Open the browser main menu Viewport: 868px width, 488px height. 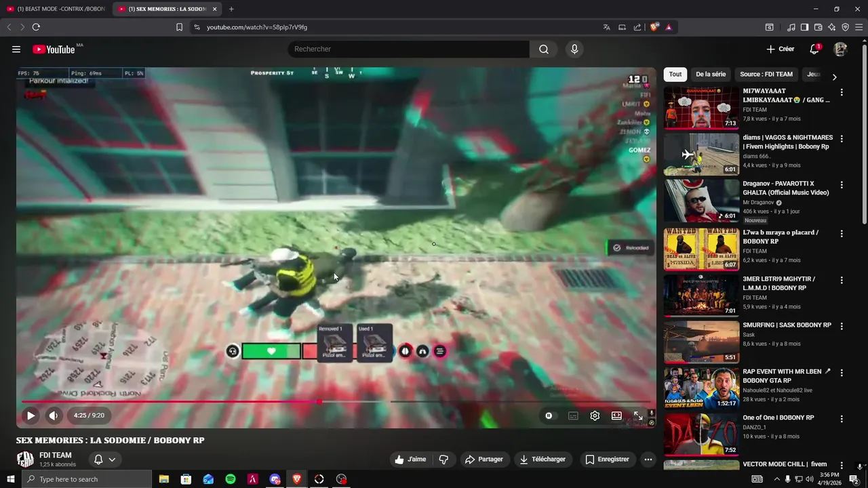[x=859, y=27]
